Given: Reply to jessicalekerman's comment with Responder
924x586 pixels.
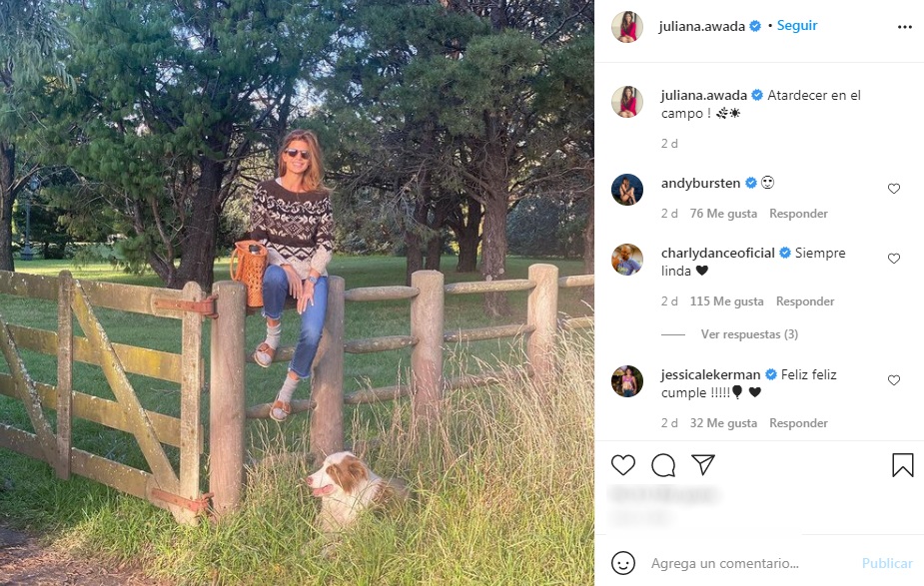Looking at the screenshot, I should (x=798, y=423).
